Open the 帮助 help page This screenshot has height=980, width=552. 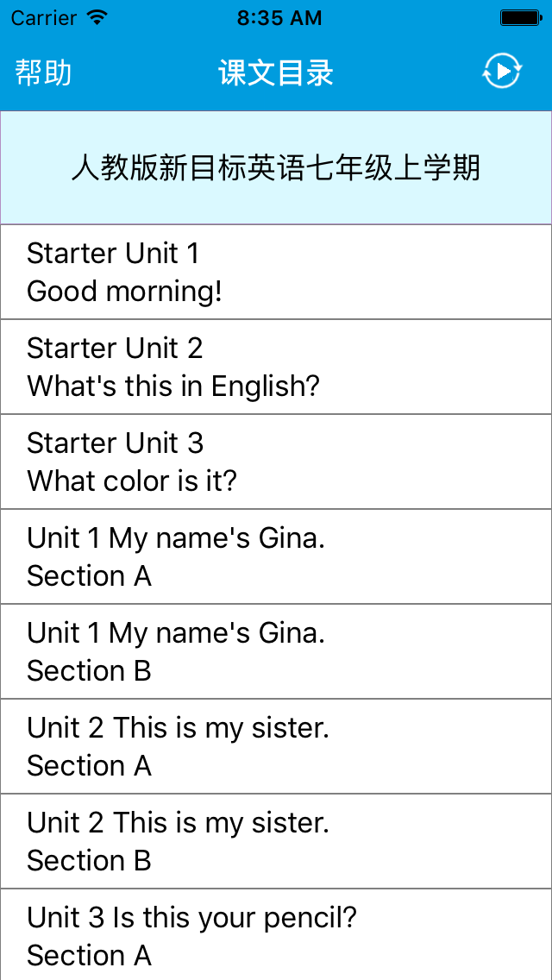pos(43,73)
